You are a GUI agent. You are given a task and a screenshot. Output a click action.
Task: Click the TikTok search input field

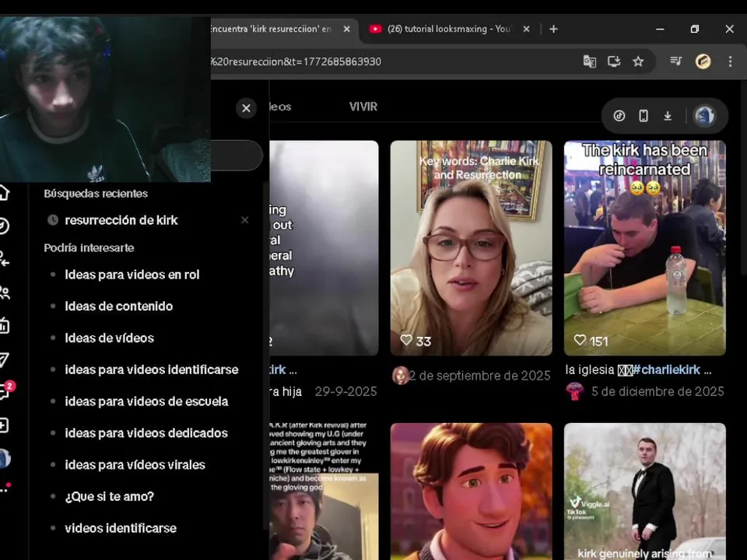237,156
